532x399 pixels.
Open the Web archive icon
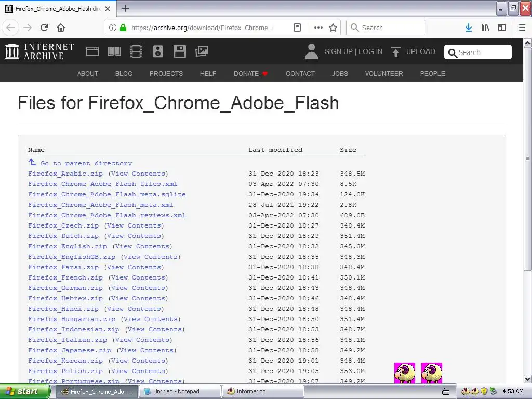[x=92, y=51]
